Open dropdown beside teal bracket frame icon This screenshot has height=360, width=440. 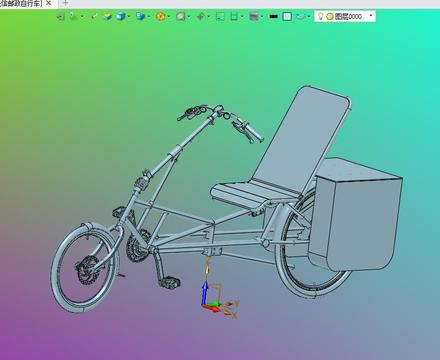click(x=242, y=16)
